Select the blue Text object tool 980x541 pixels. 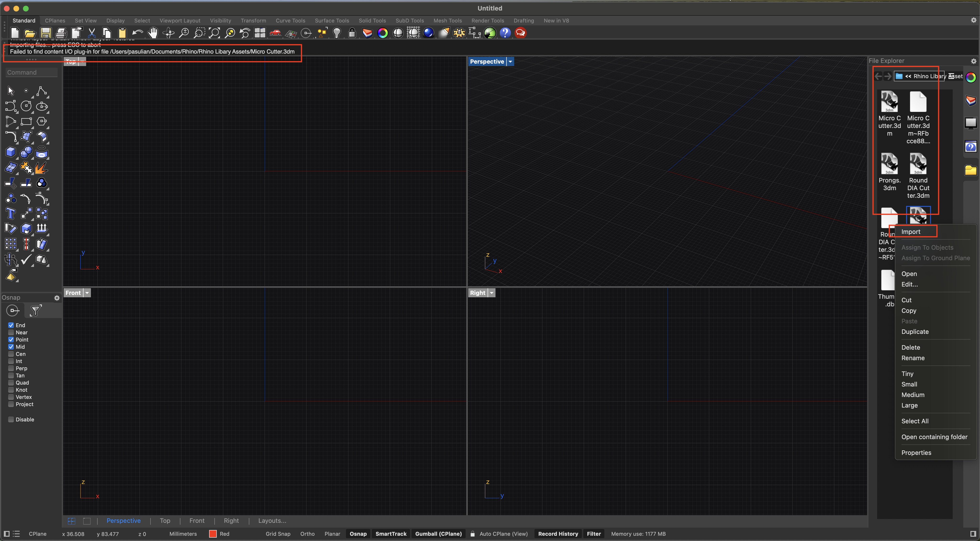point(11,214)
